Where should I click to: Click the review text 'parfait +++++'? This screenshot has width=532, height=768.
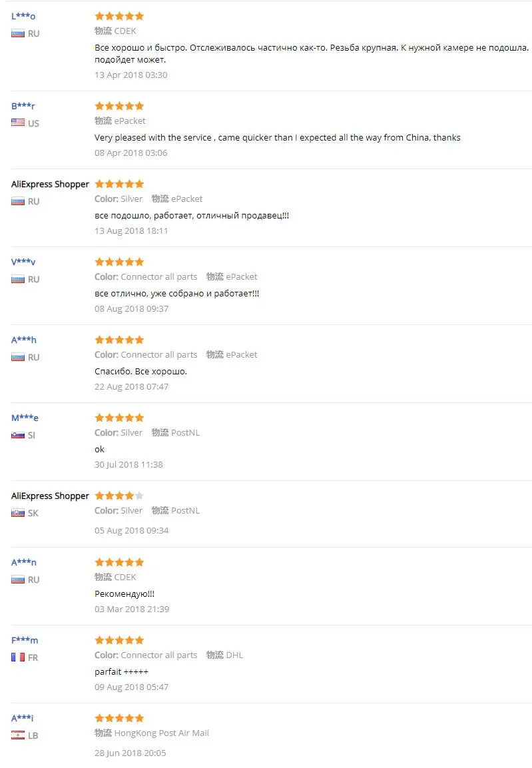point(121,671)
